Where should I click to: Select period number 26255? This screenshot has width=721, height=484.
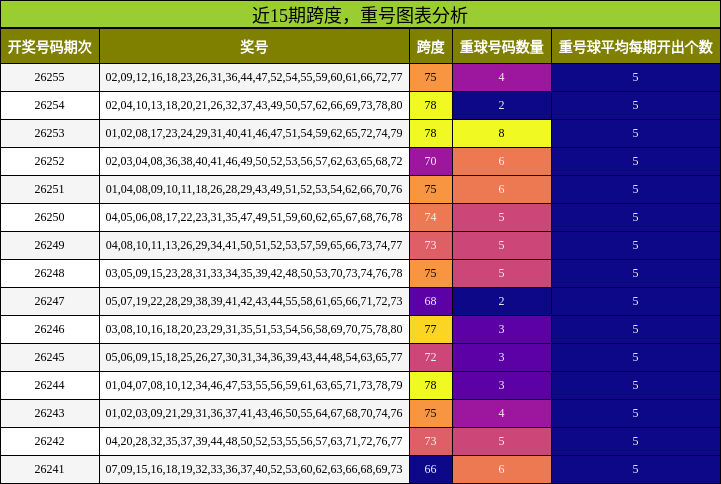pos(50,77)
